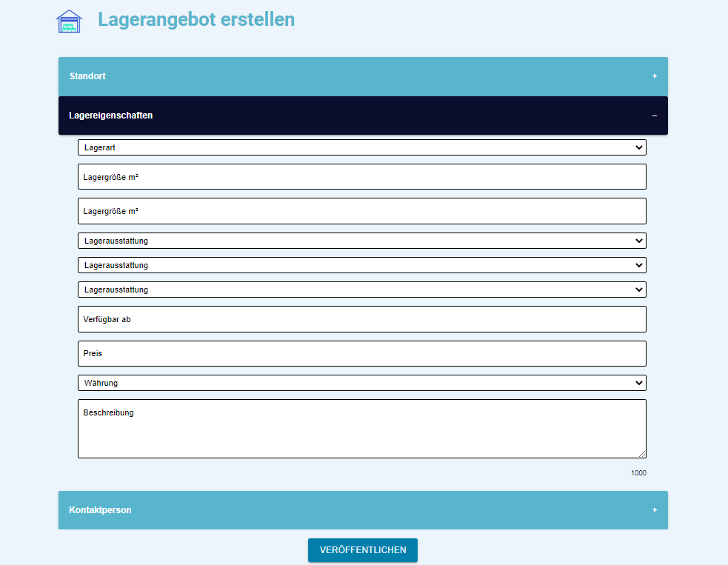Open the Lagerart dropdown
This screenshot has width=728, height=565.
(x=362, y=147)
